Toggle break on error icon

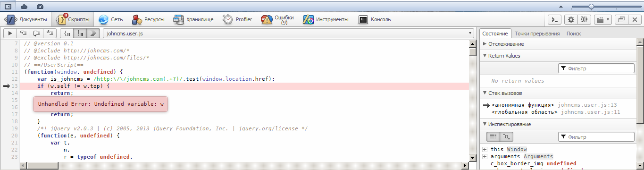point(81,33)
